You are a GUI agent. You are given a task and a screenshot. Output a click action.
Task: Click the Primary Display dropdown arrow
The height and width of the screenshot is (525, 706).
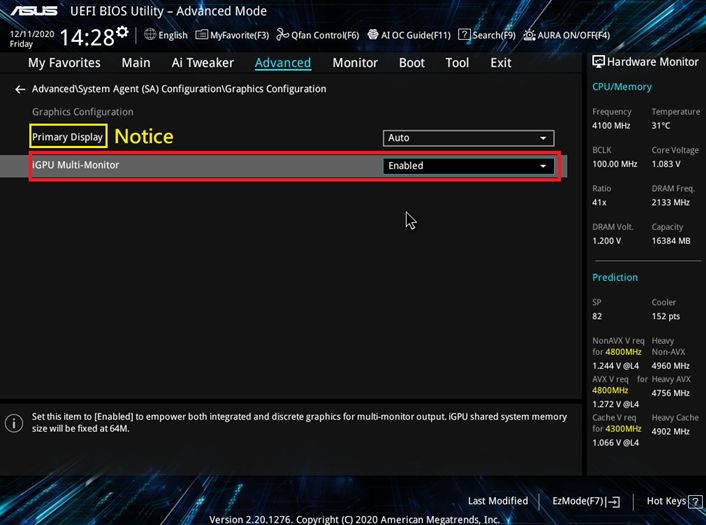(x=543, y=138)
